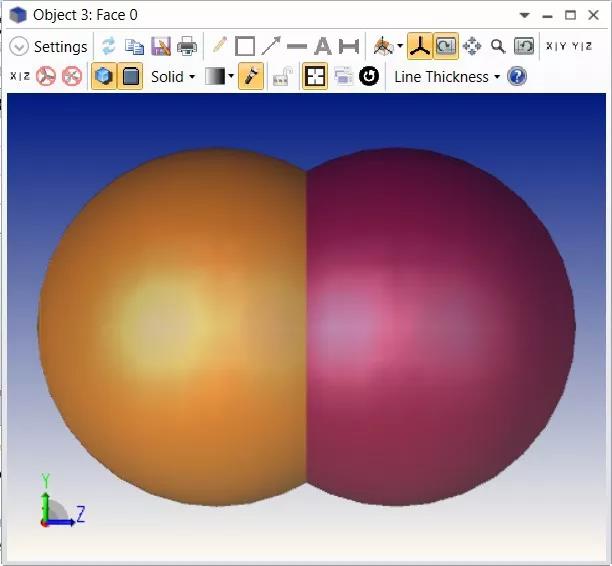Click the copy to clipboard icon
Screen dimensions: 612x566
[134, 46]
